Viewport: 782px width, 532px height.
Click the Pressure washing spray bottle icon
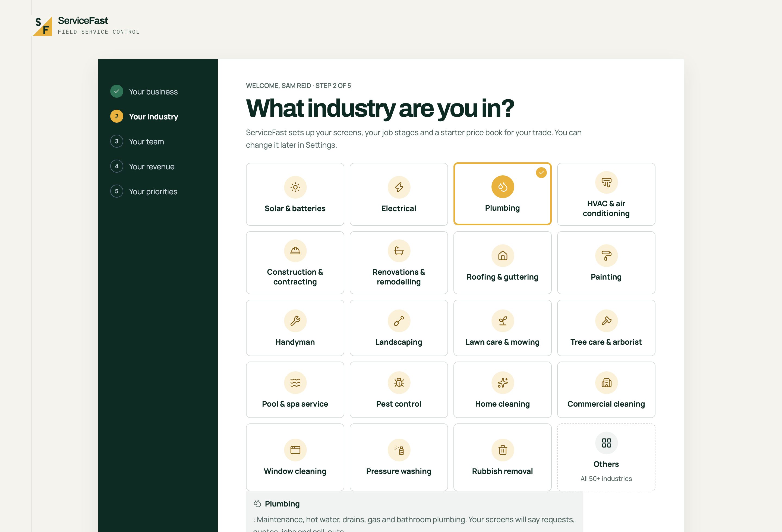point(399,450)
